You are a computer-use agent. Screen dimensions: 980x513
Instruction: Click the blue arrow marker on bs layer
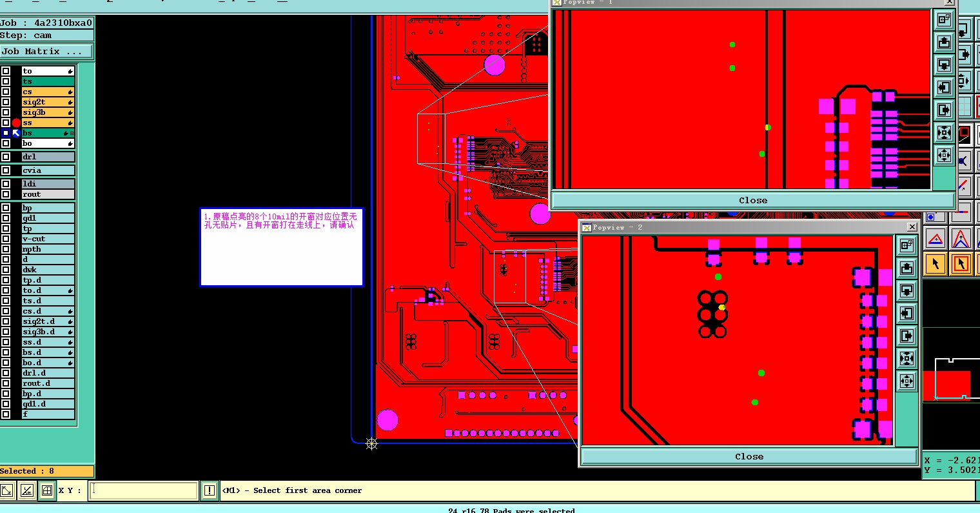(x=16, y=133)
